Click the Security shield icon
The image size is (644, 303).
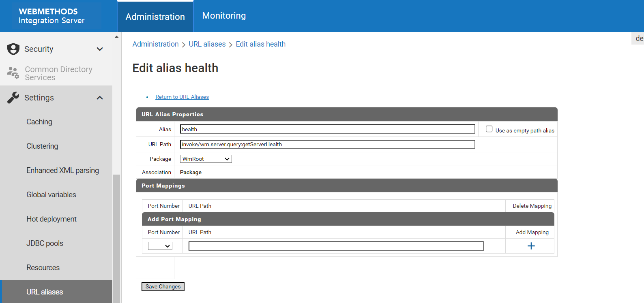(x=13, y=49)
